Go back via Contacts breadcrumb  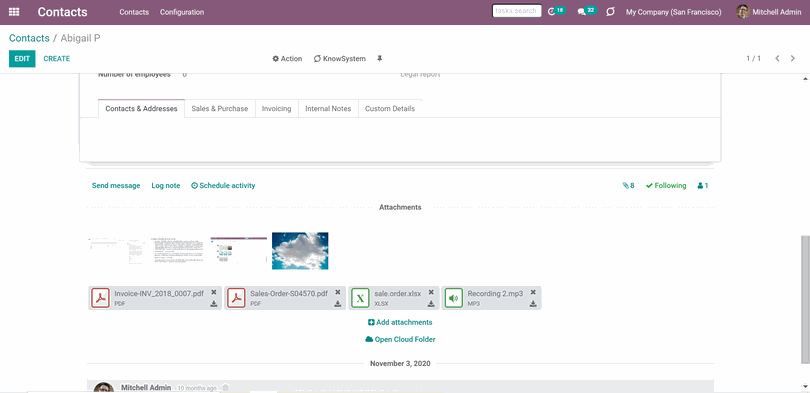29,38
